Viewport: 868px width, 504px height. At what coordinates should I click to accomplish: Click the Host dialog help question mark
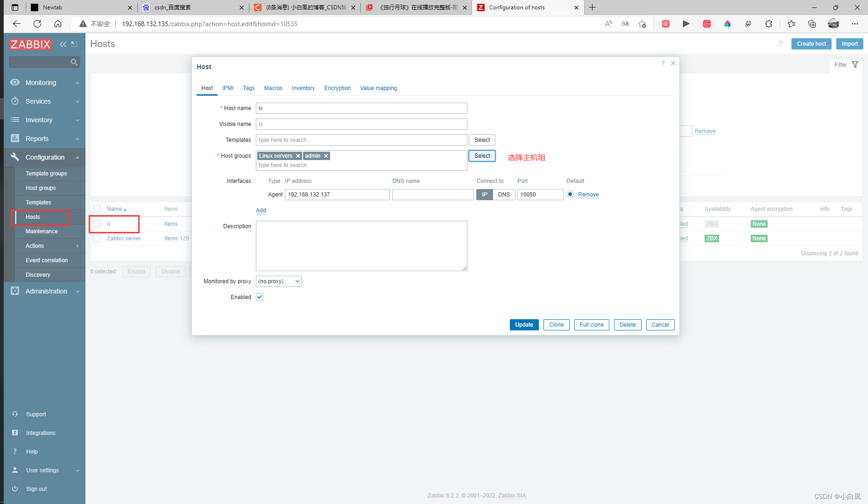pos(663,63)
